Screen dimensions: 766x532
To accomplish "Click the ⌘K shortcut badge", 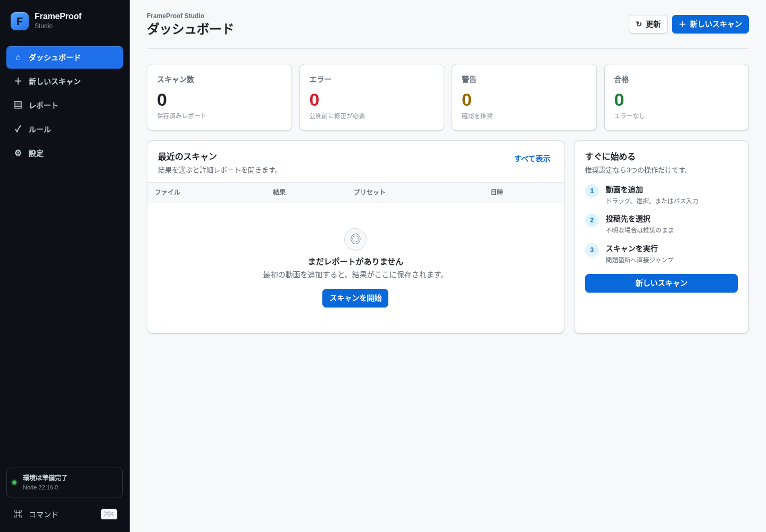I will click(x=109, y=514).
